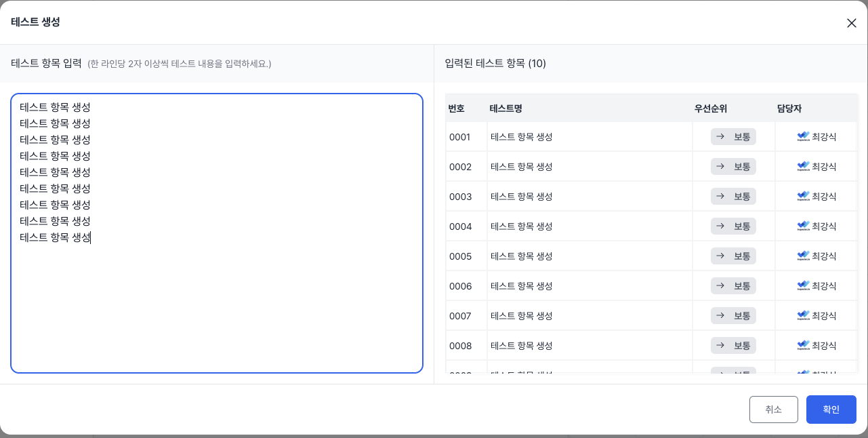
Task: Open priority 보통 dropdown for row 0005
Action: [733, 256]
